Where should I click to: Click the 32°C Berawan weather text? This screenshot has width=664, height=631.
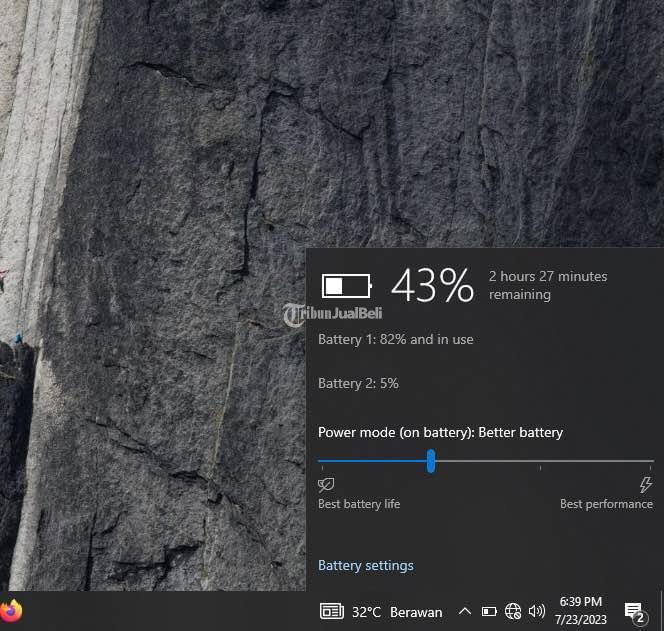coord(396,612)
